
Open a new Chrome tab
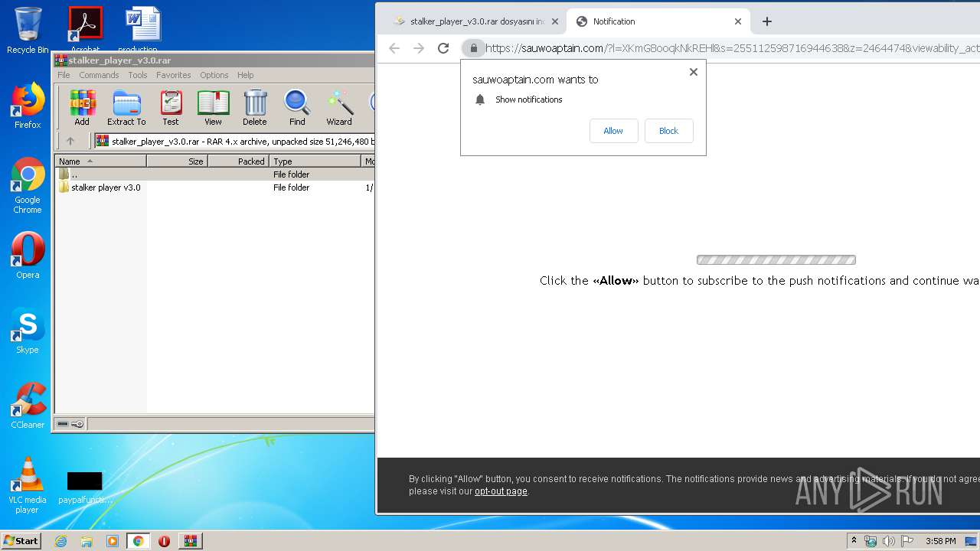tap(767, 21)
